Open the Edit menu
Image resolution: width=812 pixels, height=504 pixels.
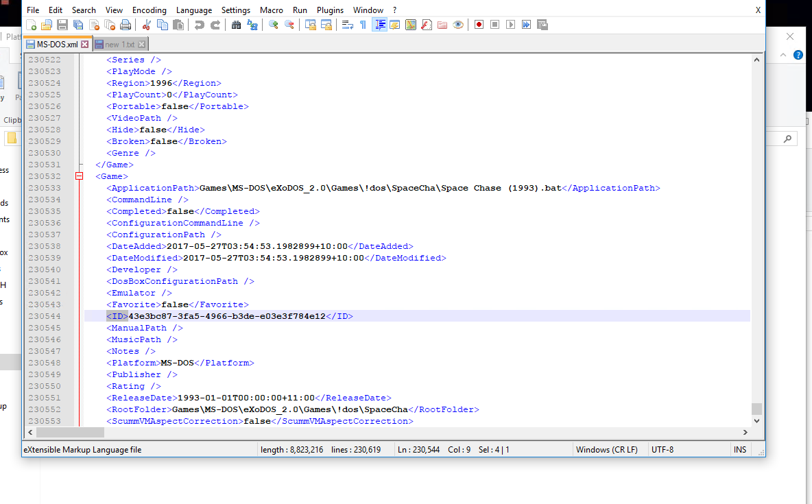56,10
